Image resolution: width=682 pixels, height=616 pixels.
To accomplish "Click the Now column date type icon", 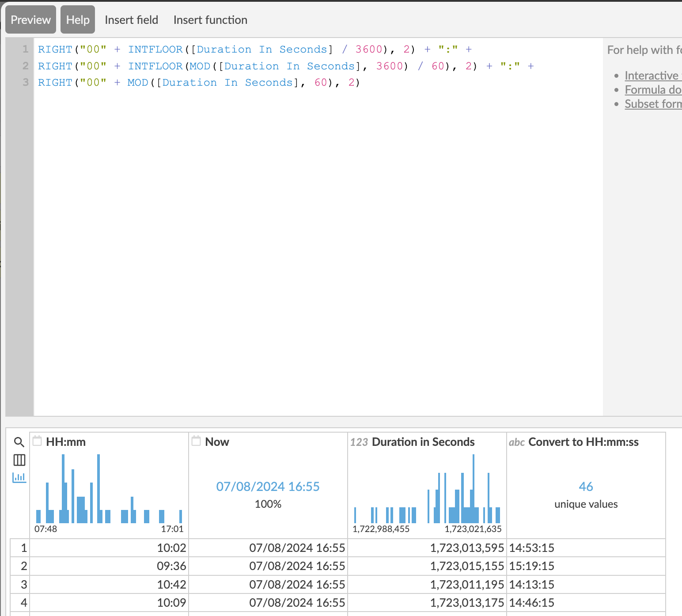I will [197, 441].
